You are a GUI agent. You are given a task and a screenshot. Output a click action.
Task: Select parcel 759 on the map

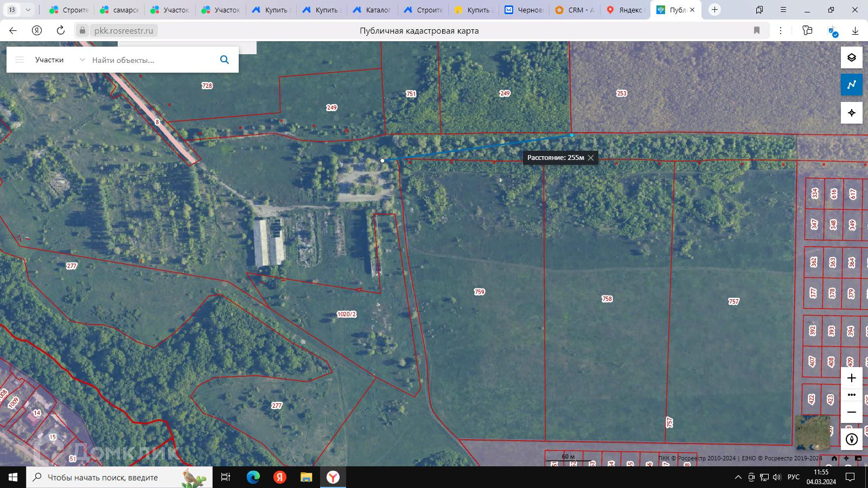point(479,292)
